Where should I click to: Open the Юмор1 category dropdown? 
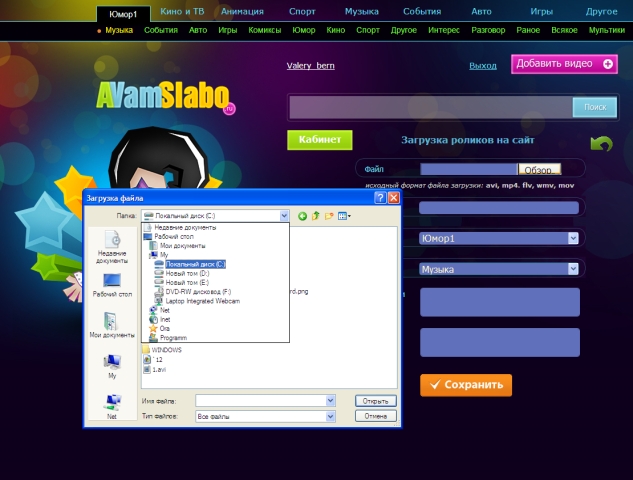[573, 239]
